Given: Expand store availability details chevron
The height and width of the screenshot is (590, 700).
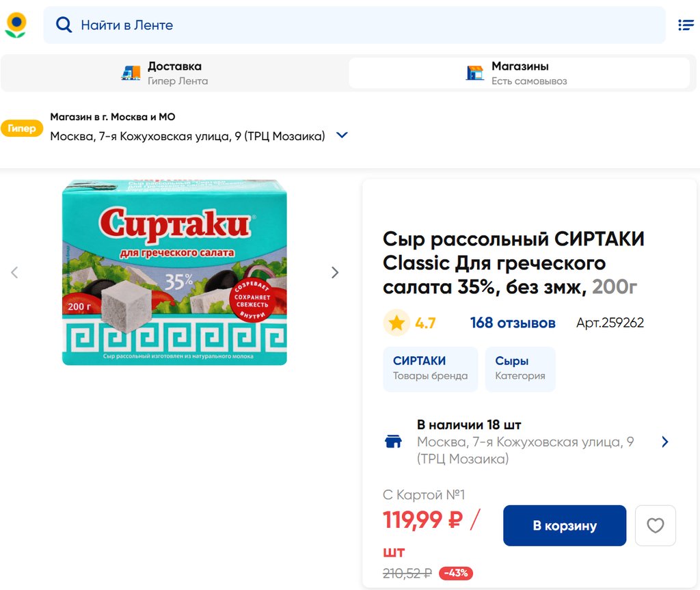Looking at the screenshot, I should pyautogui.click(x=665, y=442).
